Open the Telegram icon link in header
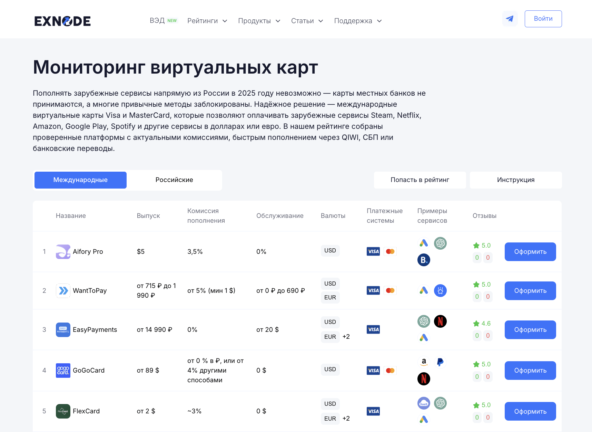This screenshot has width=592, height=432. (510, 19)
